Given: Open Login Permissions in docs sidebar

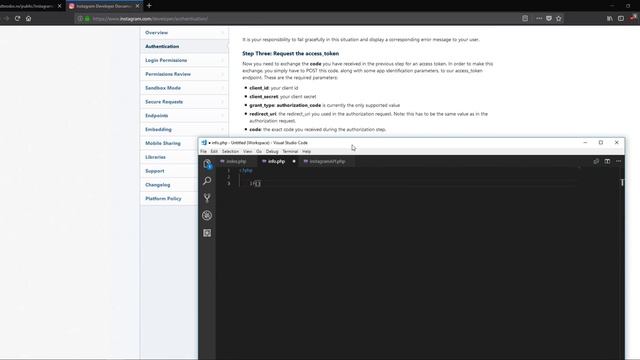Looking at the screenshot, I should point(166,60).
